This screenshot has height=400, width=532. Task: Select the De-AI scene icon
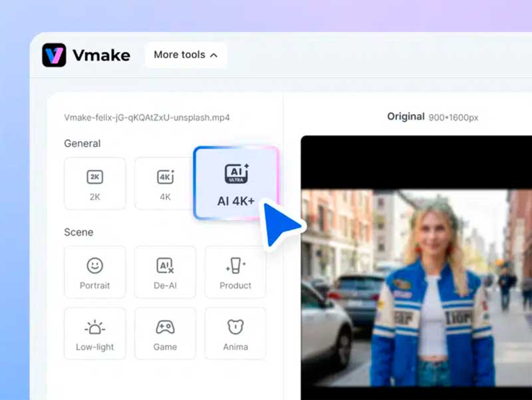[x=165, y=266]
